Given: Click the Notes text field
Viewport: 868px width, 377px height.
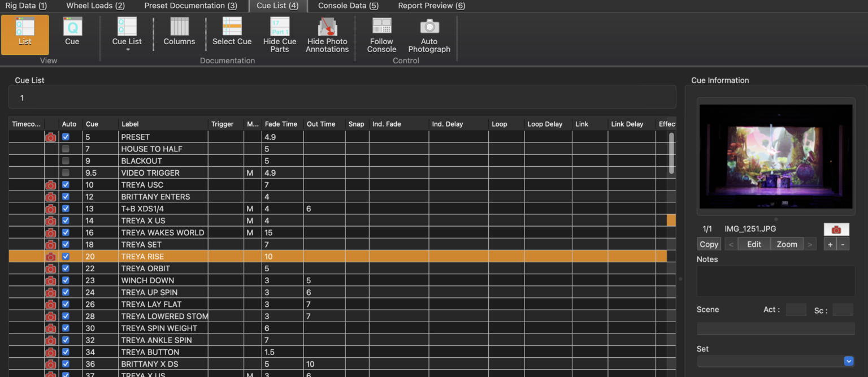Looking at the screenshot, I should (x=775, y=281).
